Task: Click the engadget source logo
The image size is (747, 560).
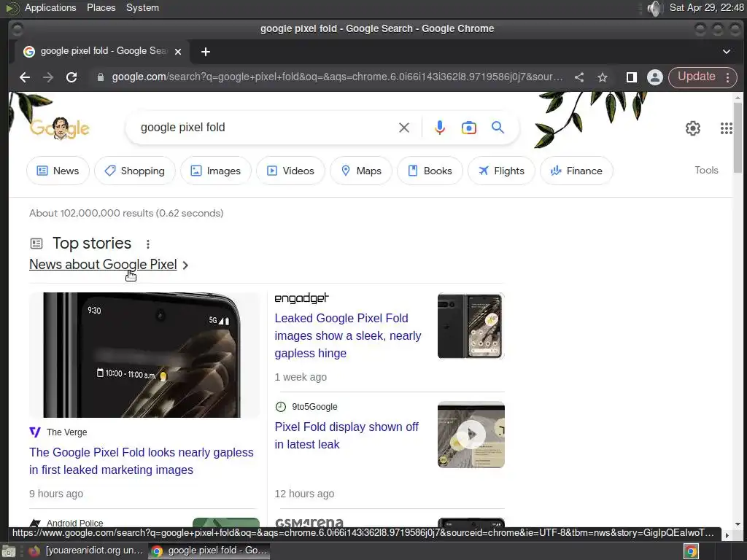Action: pos(301,298)
